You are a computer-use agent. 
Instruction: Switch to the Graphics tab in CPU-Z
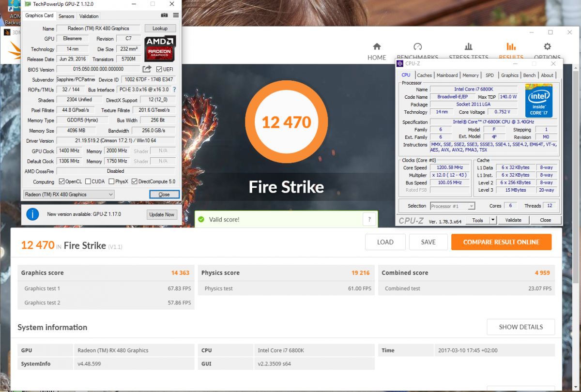pos(510,75)
